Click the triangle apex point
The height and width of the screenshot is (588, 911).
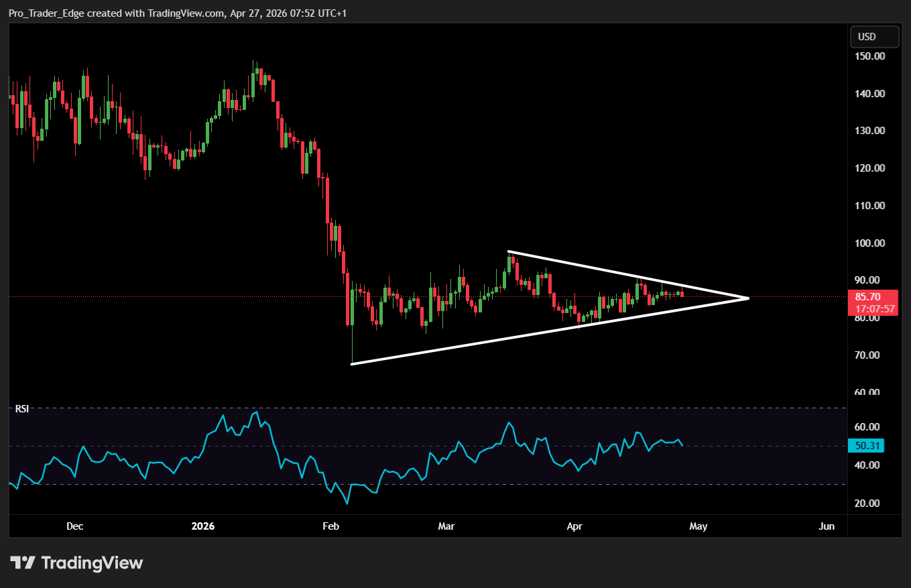click(x=747, y=298)
